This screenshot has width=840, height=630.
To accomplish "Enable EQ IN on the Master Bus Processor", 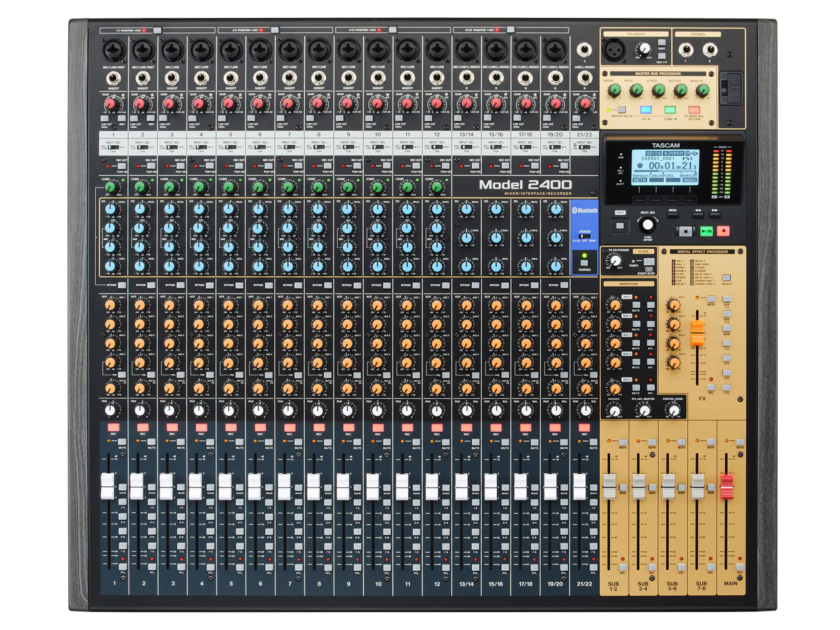I will click(x=646, y=110).
